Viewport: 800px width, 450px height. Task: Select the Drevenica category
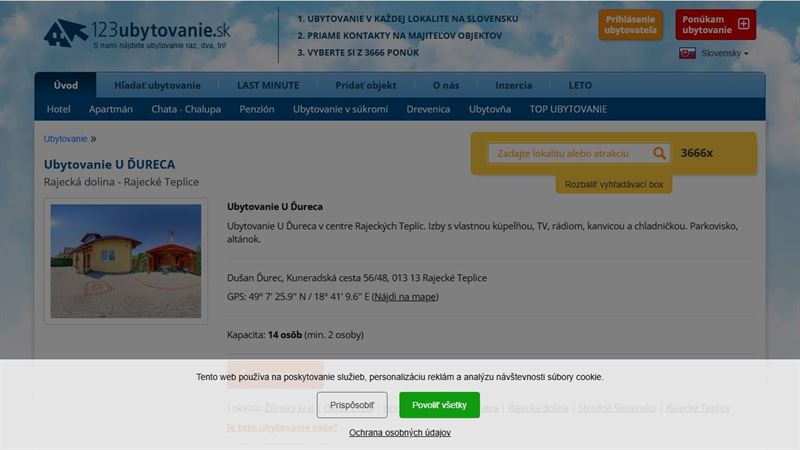[x=428, y=109]
